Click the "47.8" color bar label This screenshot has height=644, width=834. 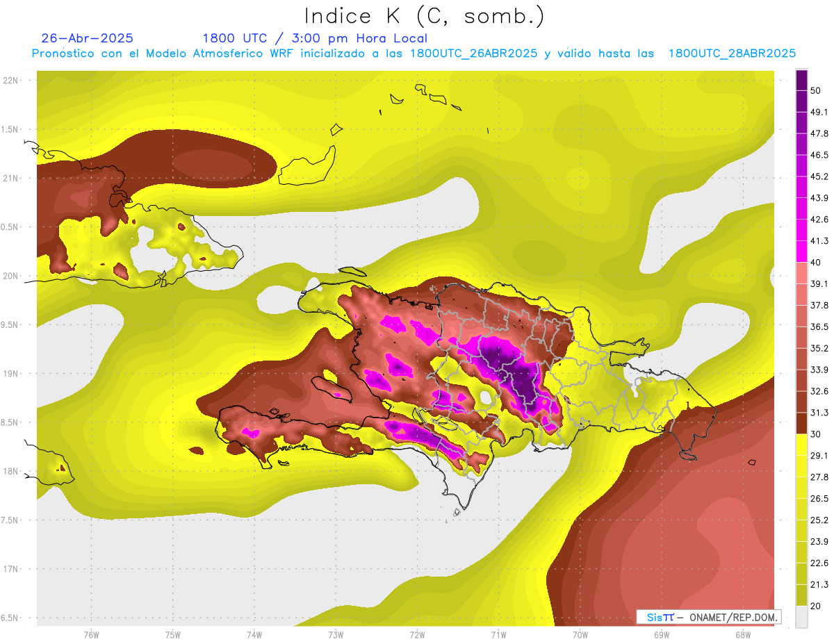819,133
